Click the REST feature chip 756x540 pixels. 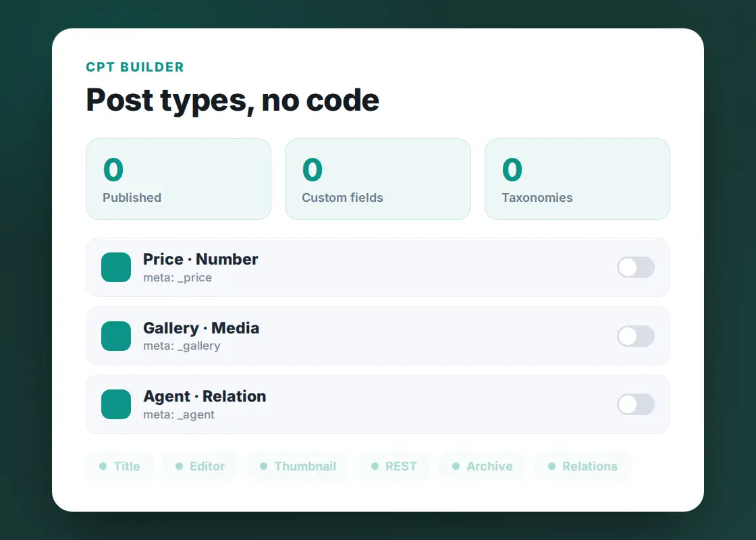(394, 466)
